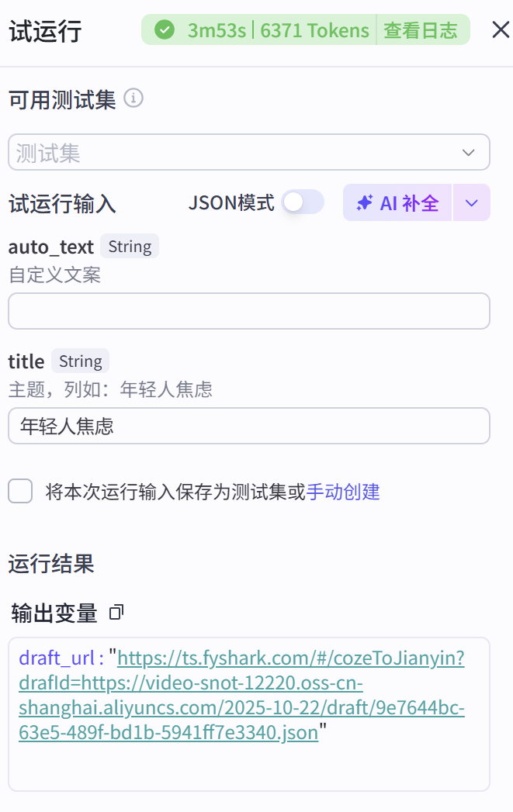Close the 试运行 panel
The image size is (513, 812).
pyautogui.click(x=501, y=29)
